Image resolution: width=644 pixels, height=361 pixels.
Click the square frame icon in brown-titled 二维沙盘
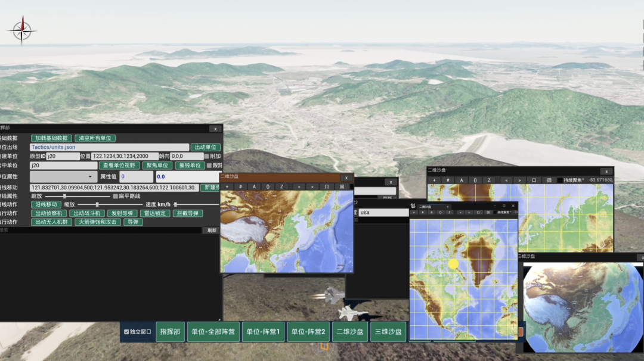click(x=327, y=186)
